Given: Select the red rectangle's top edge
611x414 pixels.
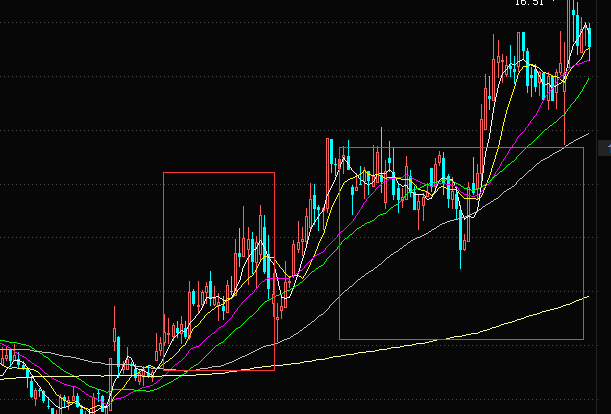Looking at the screenshot, I should click(218, 172).
